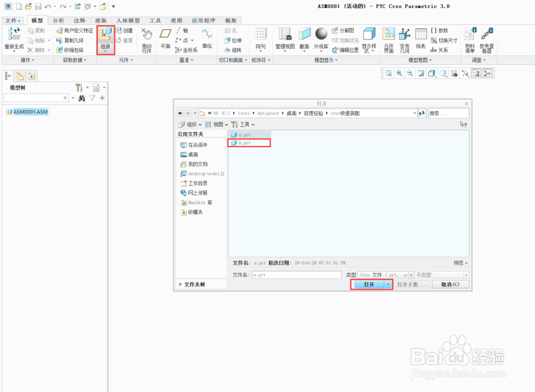Go to 工作目录 working directory folder
Screen dimensions: 535x392
(x=194, y=183)
